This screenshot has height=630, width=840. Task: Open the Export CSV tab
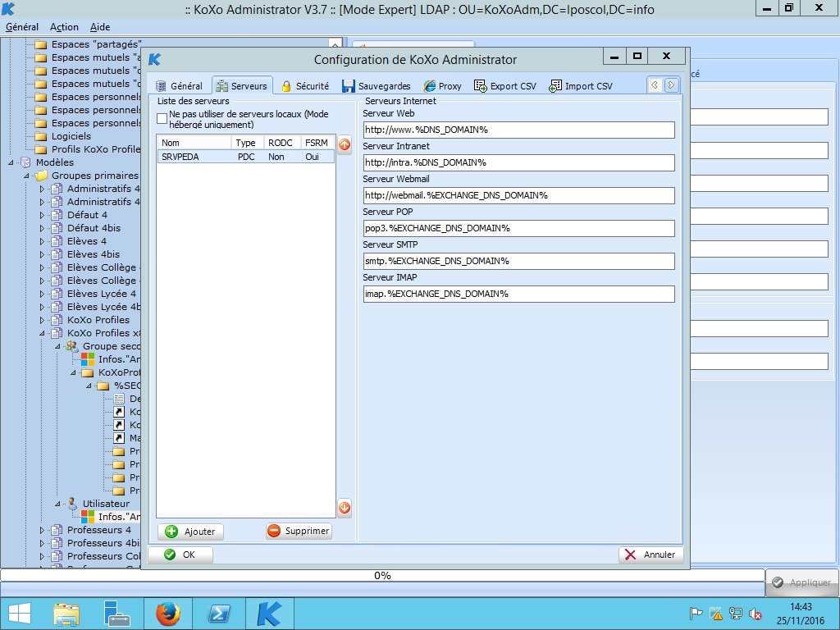[505, 85]
